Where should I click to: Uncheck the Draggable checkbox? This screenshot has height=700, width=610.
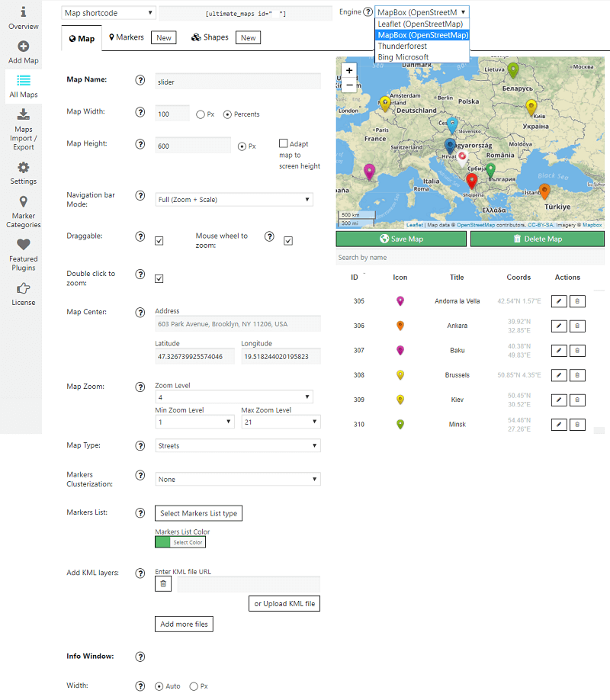(159, 241)
